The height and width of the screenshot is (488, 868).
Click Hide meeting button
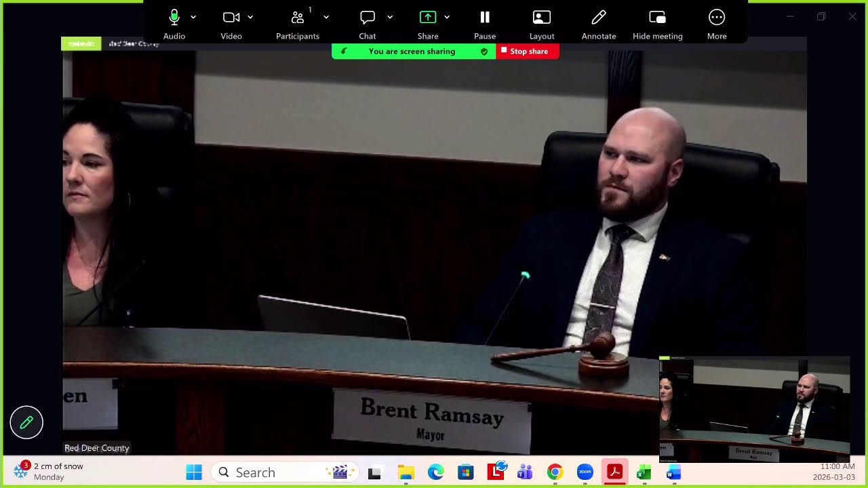658,24
